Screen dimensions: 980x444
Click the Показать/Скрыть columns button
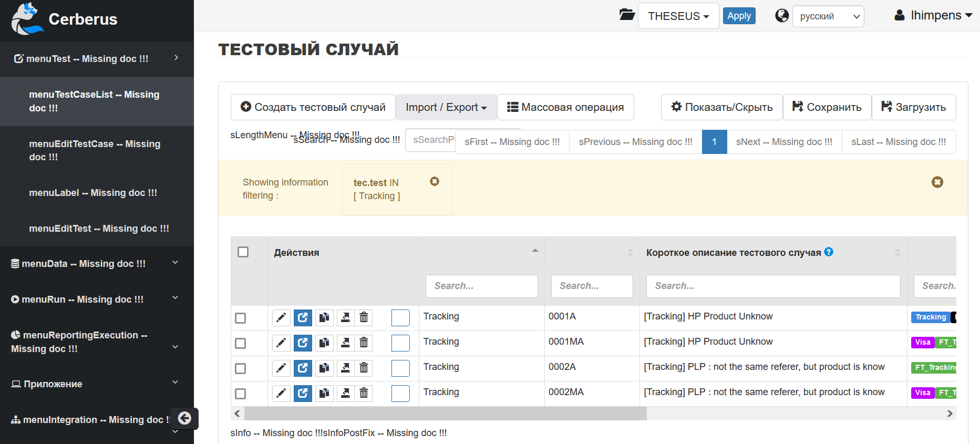[x=722, y=107]
